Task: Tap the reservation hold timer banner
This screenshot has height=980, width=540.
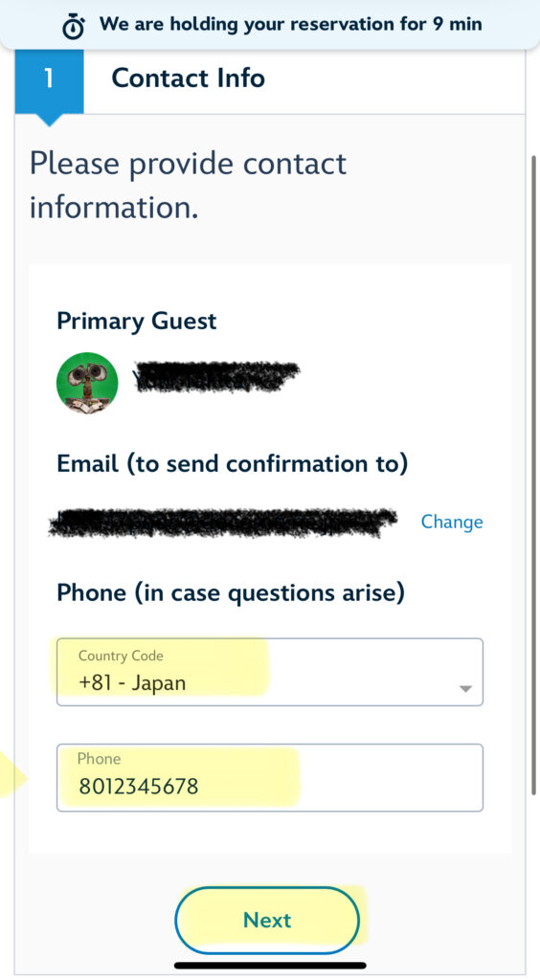Action: coord(270,25)
